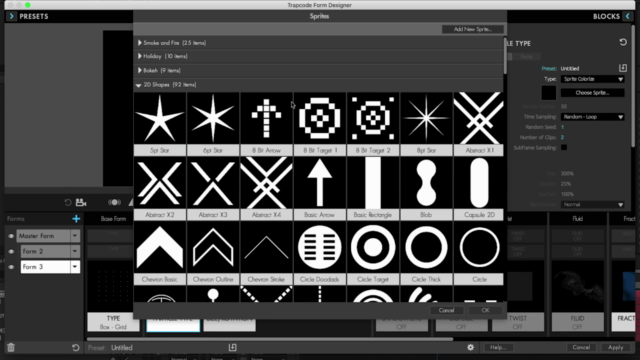Image resolution: width=640 pixels, height=360 pixels.
Task: Choose the 8 Bit Arrow sprite
Action: point(266,124)
